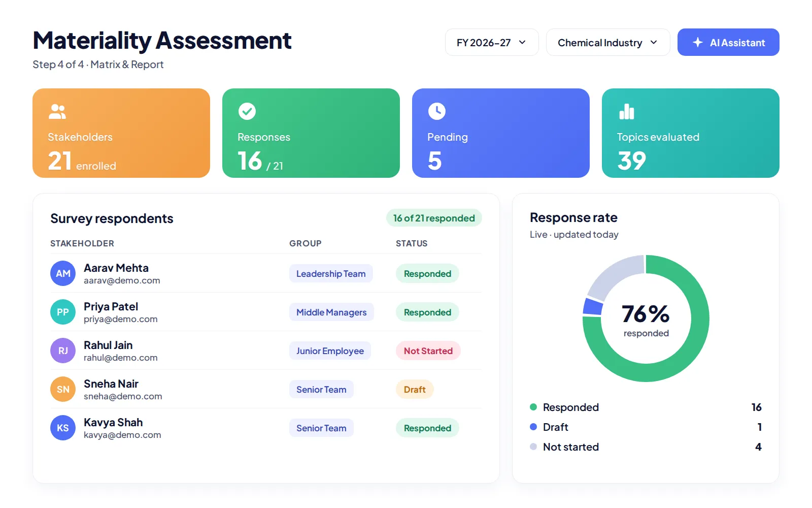Open the Chemical Industry dropdown

[608, 42]
